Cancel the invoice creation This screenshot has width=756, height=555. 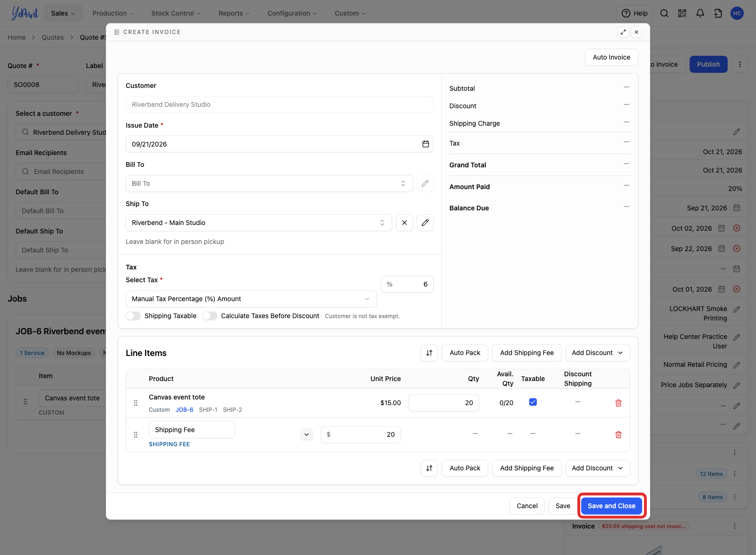coord(527,506)
